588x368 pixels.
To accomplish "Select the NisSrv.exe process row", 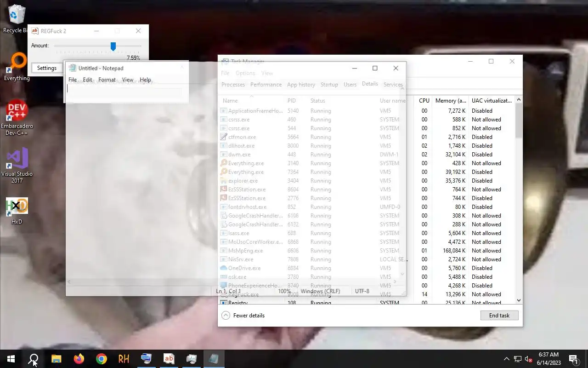I will tap(367, 259).
